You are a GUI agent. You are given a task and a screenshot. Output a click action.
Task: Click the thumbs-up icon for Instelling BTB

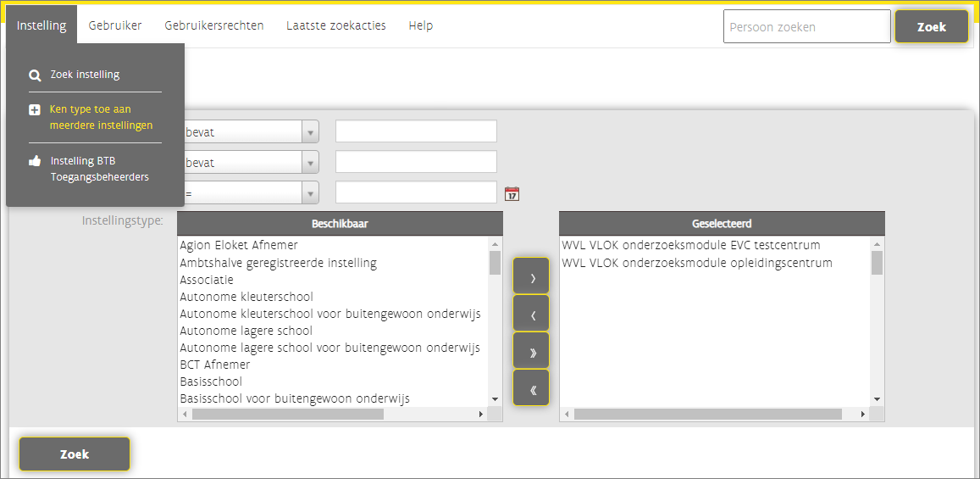coord(35,161)
